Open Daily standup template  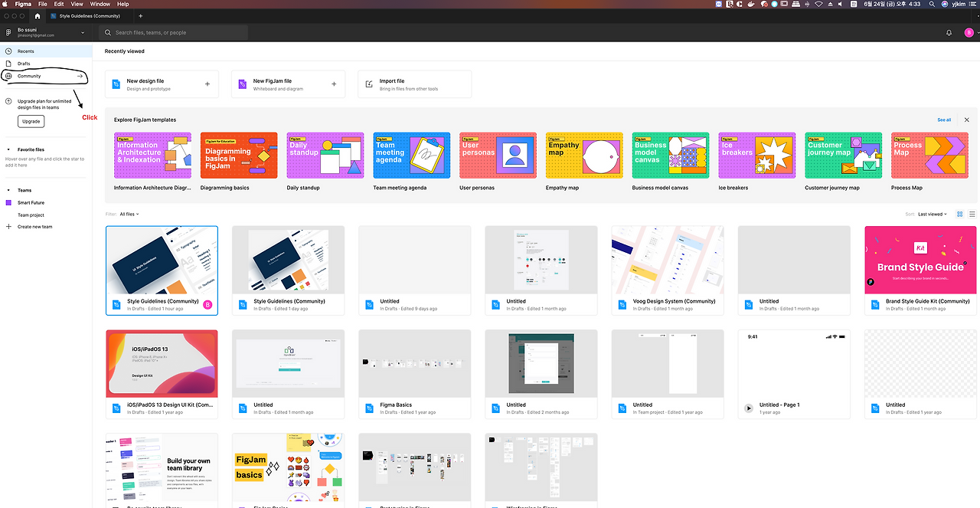click(x=325, y=162)
